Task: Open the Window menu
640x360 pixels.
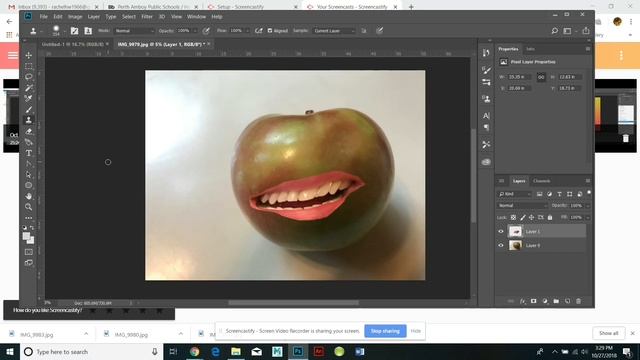Action: click(196, 17)
